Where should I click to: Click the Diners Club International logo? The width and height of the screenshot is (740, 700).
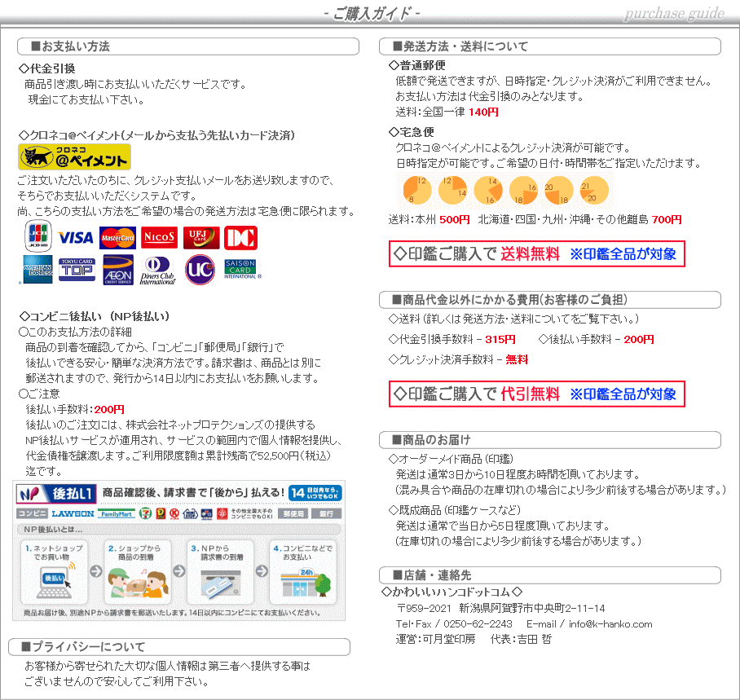coord(158,270)
